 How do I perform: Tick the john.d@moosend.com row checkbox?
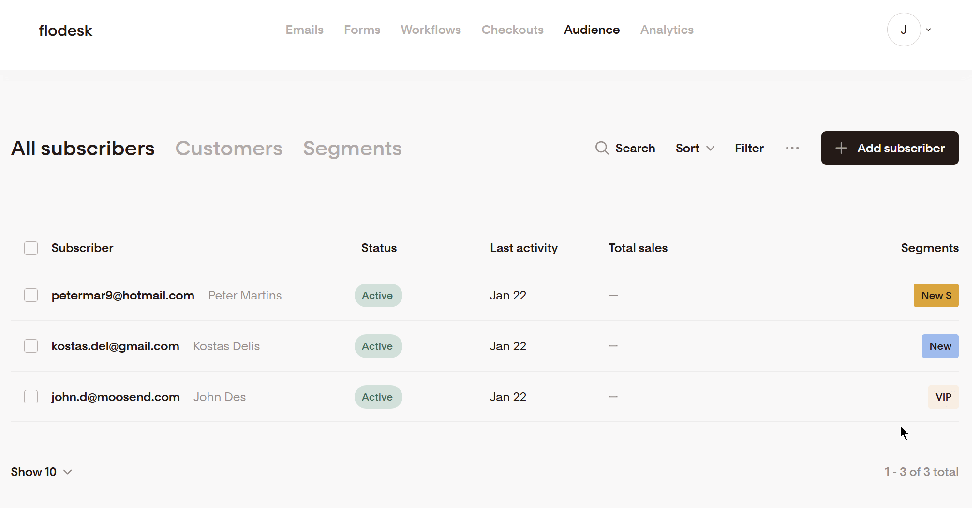[x=31, y=397]
